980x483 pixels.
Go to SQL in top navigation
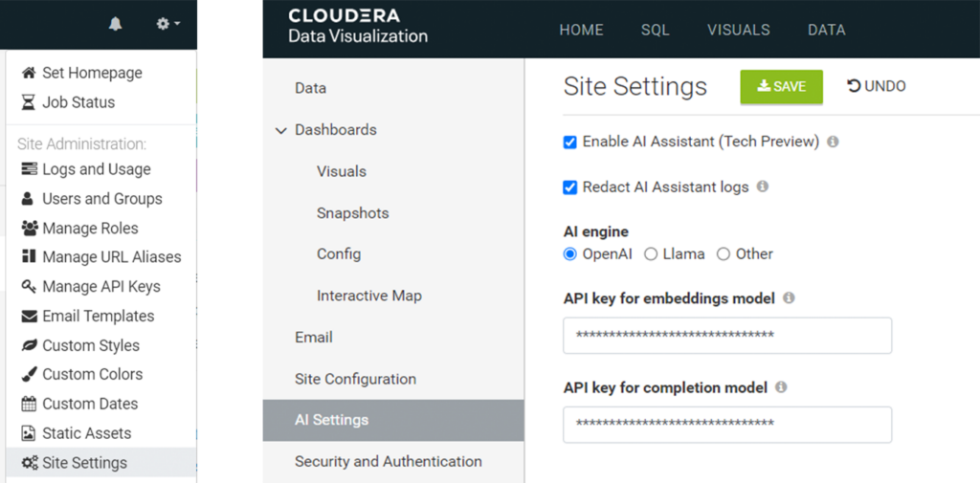click(x=655, y=30)
